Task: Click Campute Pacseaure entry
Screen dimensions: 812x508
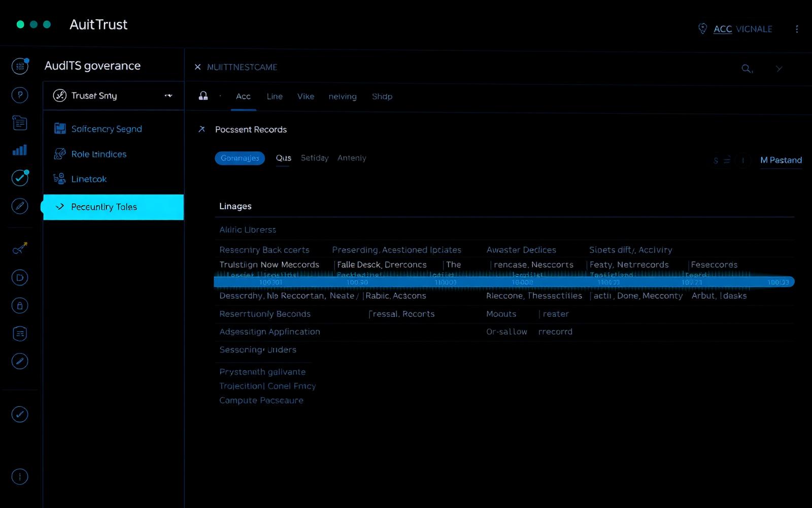Action: point(261,400)
